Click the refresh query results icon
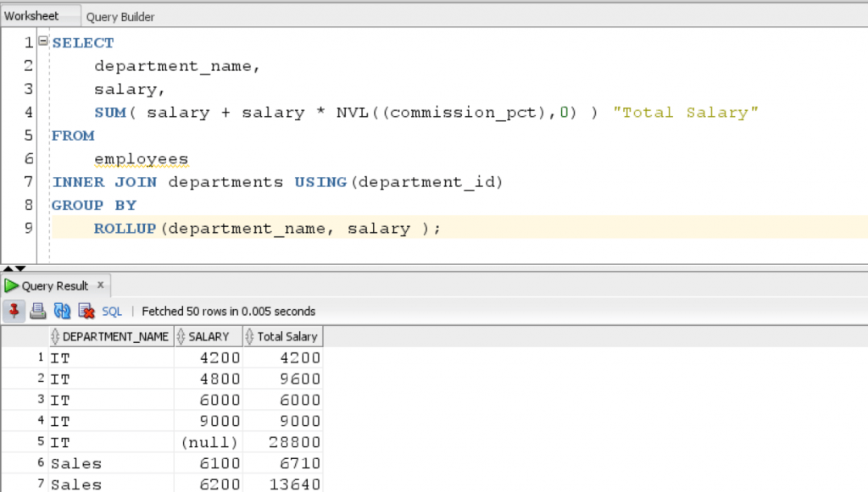Viewport: 868px width, 492px height. tap(62, 311)
